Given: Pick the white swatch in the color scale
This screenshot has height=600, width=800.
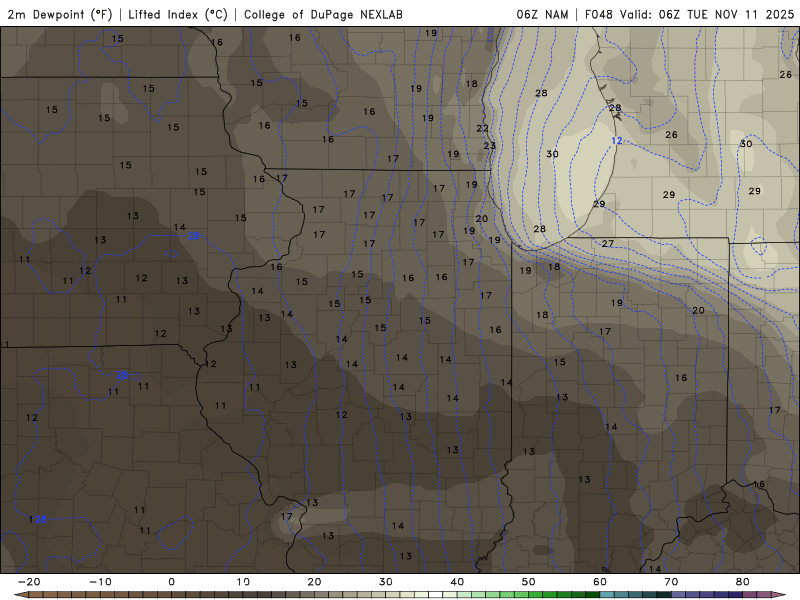Looking at the screenshot, I should pyautogui.click(x=436, y=594).
